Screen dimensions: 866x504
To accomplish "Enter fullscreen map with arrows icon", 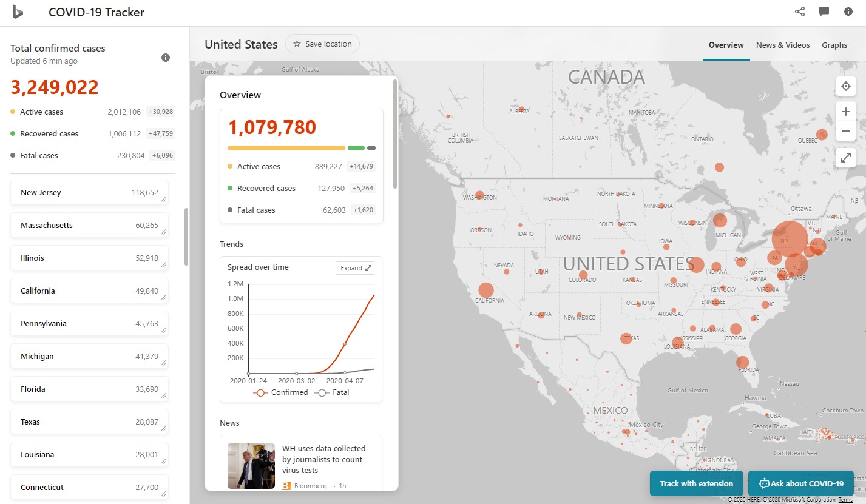I will pos(846,158).
